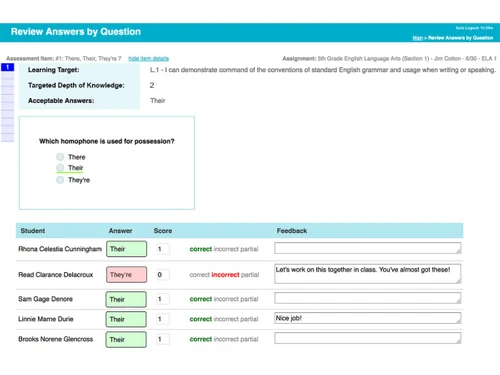Mark Rhona Celestia Cunningham as correct
Viewport: 500px width, 375px height.
201,249
